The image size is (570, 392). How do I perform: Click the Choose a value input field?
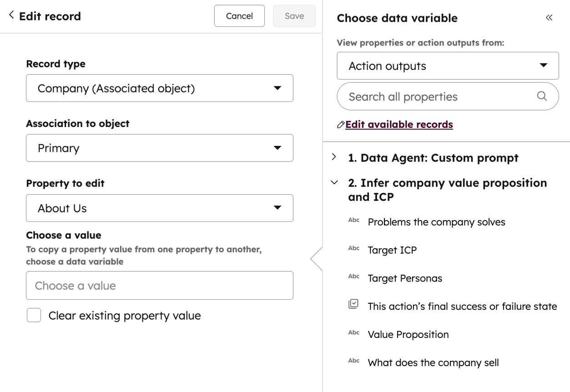click(x=159, y=285)
